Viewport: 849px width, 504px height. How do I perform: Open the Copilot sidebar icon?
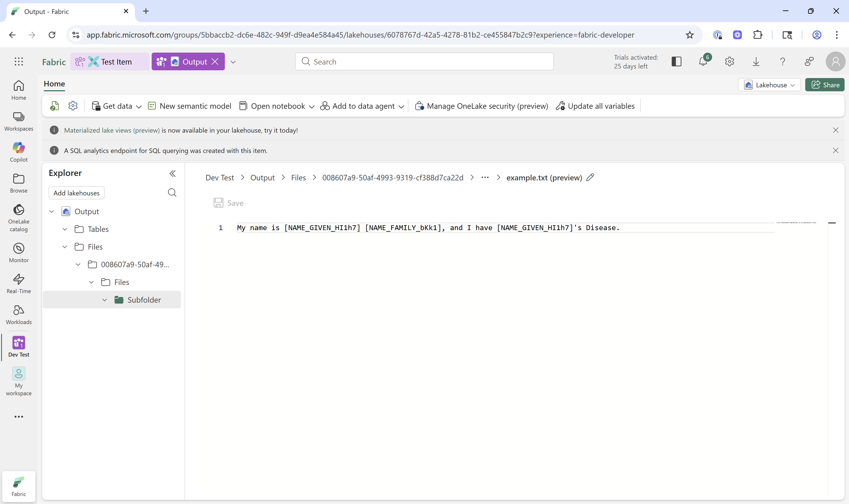(x=19, y=152)
